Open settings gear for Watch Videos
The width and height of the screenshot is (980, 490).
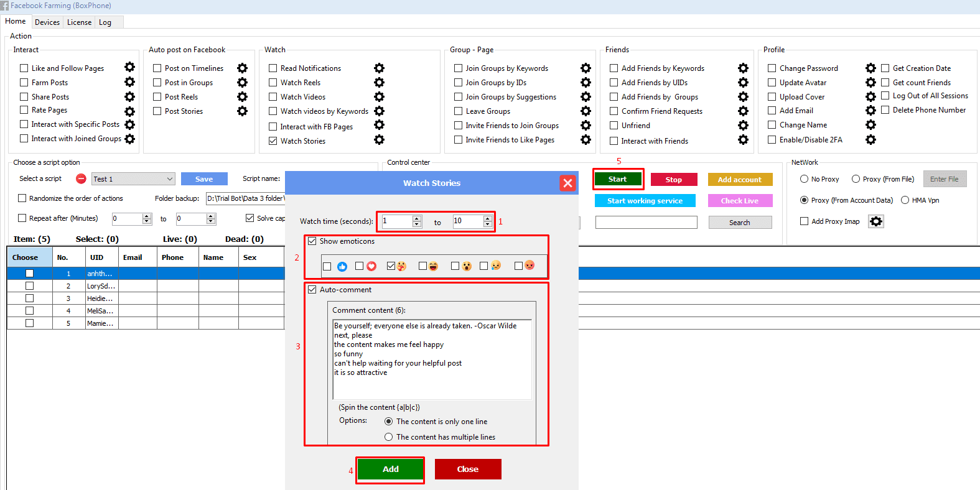pos(379,96)
